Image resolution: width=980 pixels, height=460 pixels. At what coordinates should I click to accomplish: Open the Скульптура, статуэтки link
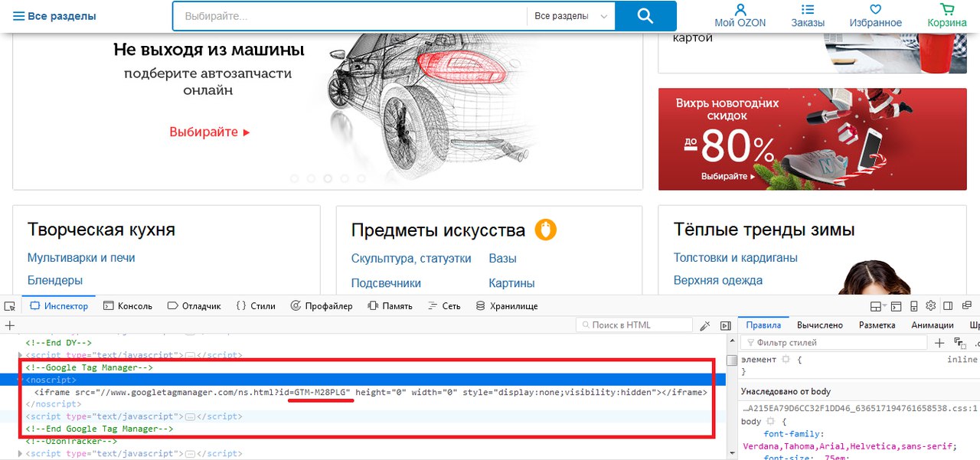[411, 259]
